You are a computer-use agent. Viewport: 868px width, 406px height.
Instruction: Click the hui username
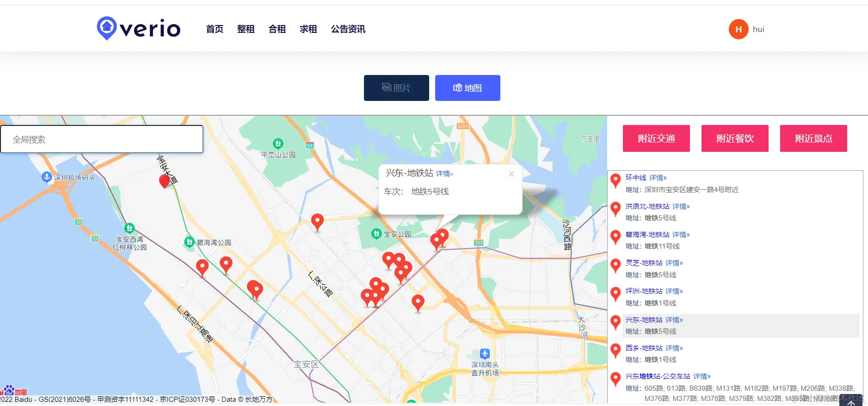pyautogui.click(x=758, y=29)
